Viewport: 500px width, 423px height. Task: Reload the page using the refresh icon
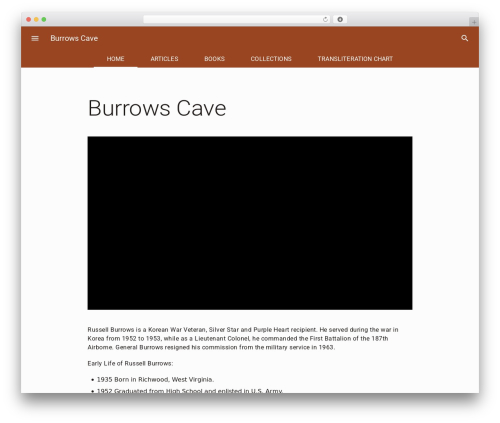click(325, 19)
